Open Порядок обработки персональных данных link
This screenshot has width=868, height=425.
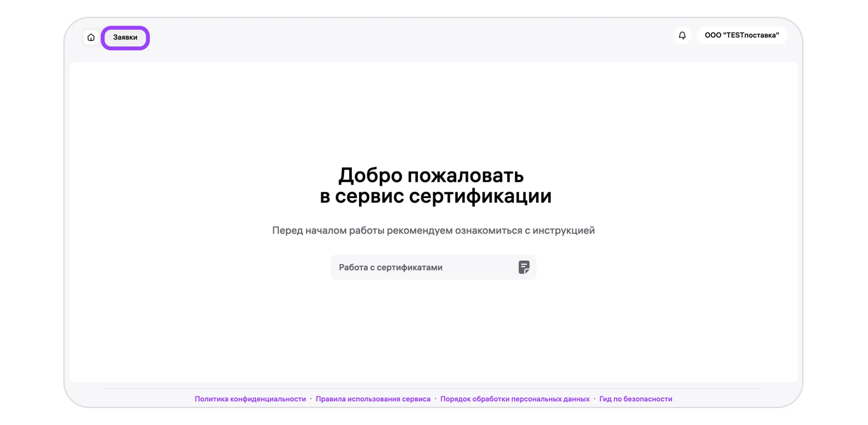(515, 399)
